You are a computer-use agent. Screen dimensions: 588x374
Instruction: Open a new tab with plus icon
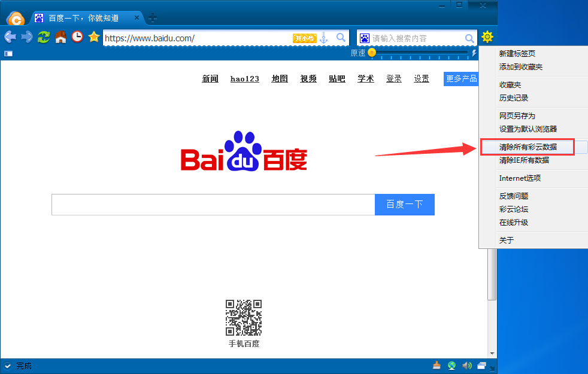pos(153,17)
